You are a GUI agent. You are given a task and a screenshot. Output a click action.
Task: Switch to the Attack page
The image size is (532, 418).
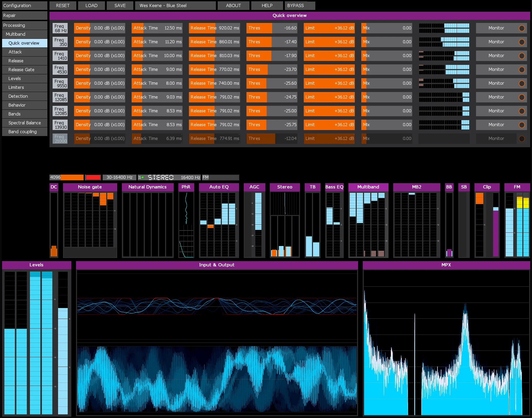pyautogui.click(x=24, y=52)
